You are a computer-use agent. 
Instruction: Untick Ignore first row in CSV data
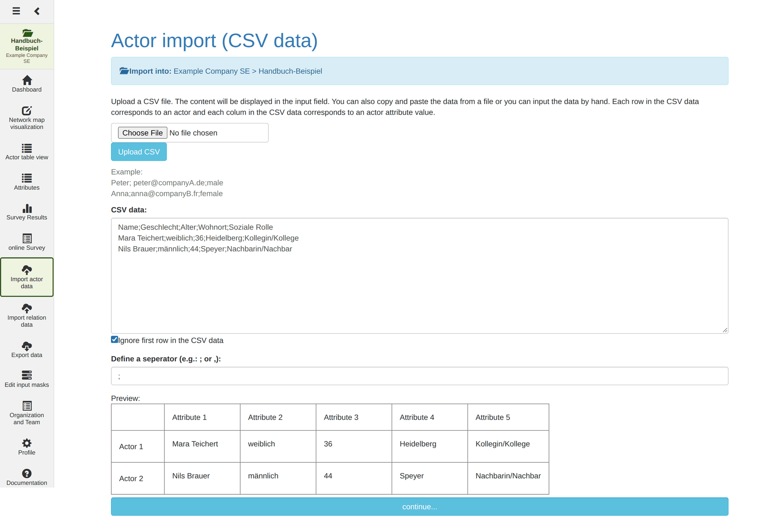tap(114, 340)
